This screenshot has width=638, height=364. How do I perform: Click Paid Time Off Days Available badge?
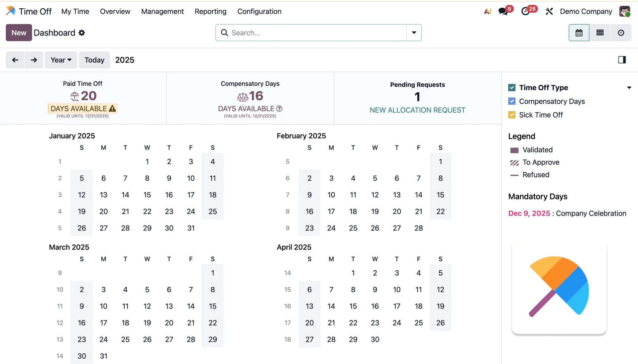[83, 109]
